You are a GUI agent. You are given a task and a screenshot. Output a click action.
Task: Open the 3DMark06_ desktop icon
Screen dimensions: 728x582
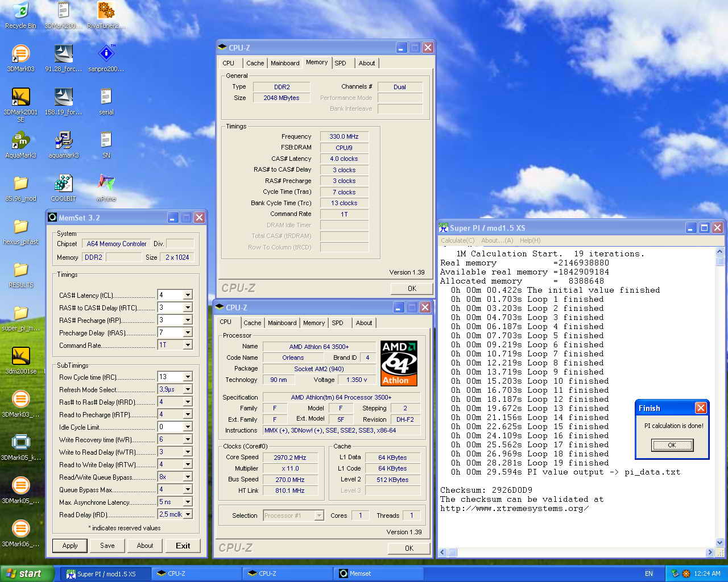[20, 534]
